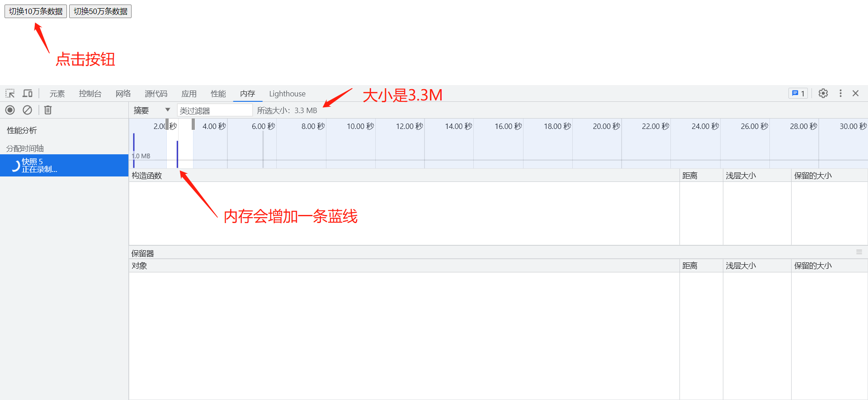Click the trash collect garbage icon
The height and width of the screenshot is (400, 868).
point(48,110)
